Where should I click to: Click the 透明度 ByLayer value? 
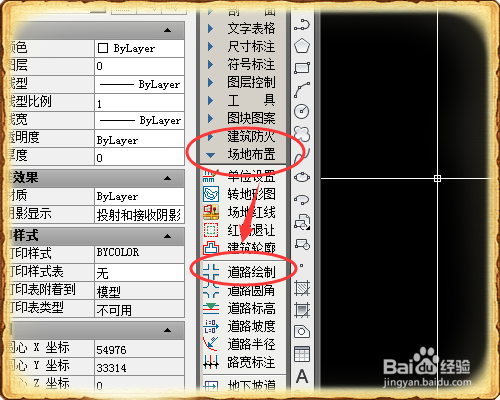pyautogui.click(x=139, y=139)
